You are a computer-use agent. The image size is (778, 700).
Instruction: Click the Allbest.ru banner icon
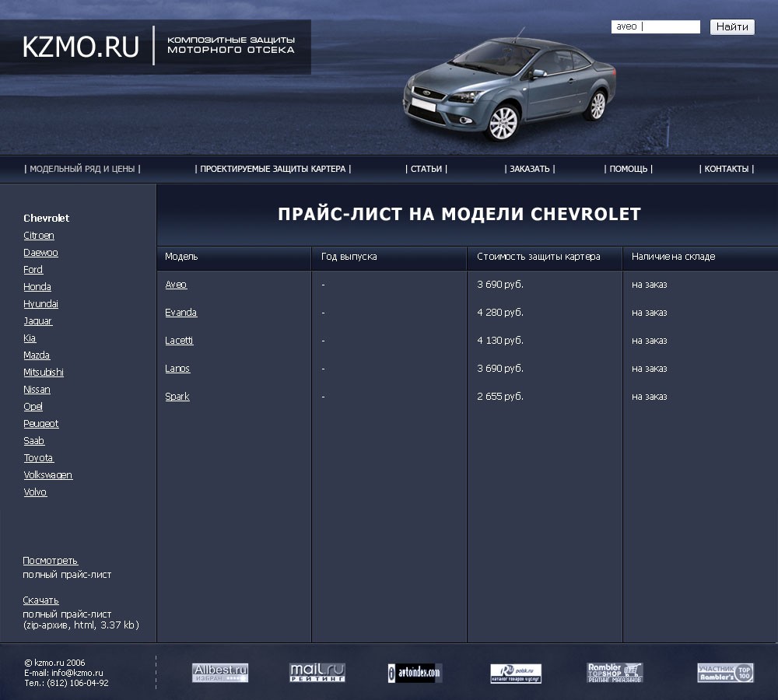[x=220, y=673]
